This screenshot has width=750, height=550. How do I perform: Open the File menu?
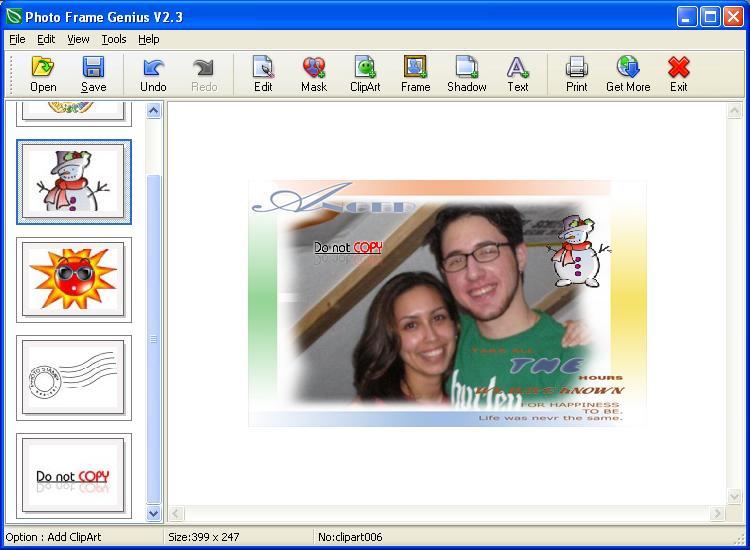pos(17,39)
